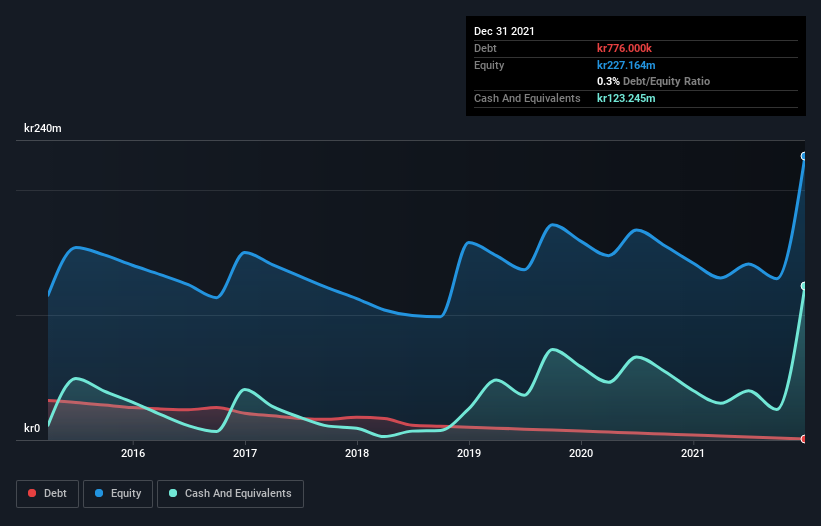
Task: Click the 2021 x-axis label
Action: 693,453
